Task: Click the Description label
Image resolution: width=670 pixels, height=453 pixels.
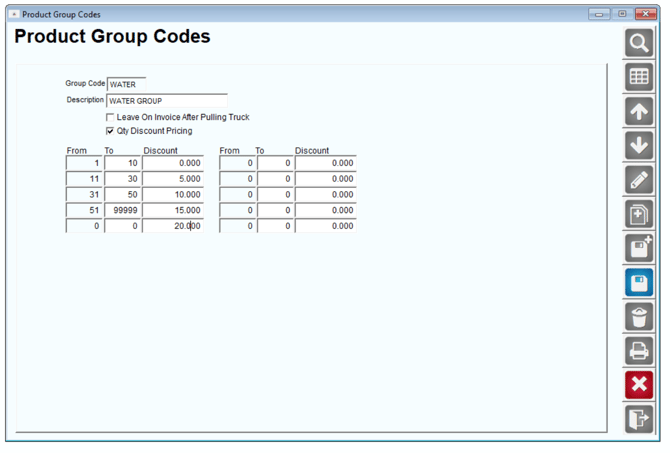Action: click(85, 100)
